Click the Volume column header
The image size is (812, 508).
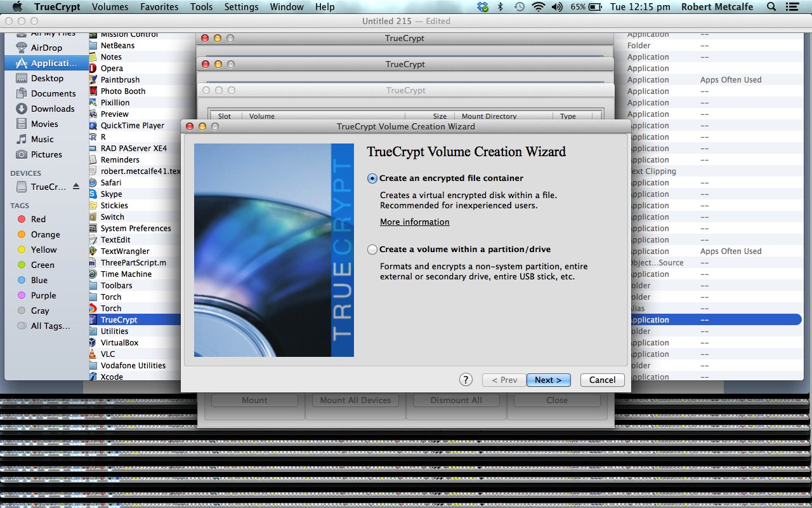click(262, 116)
